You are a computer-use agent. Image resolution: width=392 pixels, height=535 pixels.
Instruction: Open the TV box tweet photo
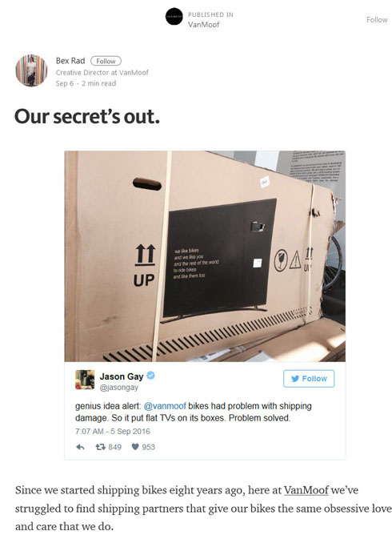pos(205,256)
